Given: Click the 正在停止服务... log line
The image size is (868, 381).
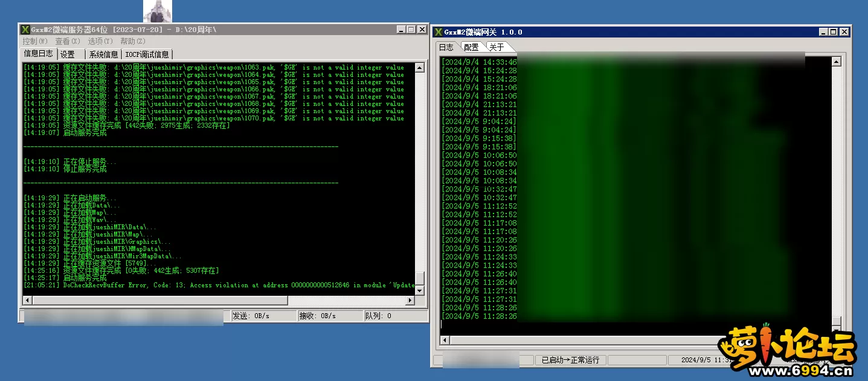Looking at the screenshot, I should pyautogui.click(x=69, y=162).
